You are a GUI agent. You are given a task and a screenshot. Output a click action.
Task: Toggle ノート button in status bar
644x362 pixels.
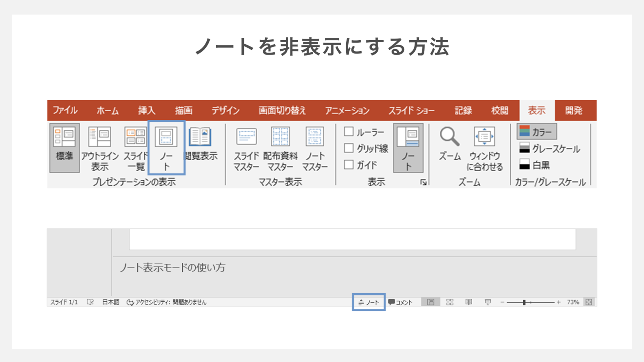[368, 302]
